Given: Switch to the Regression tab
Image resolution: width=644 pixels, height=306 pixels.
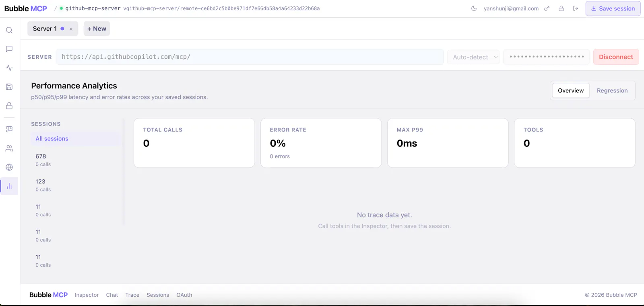Looking at the screenshot, I should pyautogui.click(x=612, y=90).
